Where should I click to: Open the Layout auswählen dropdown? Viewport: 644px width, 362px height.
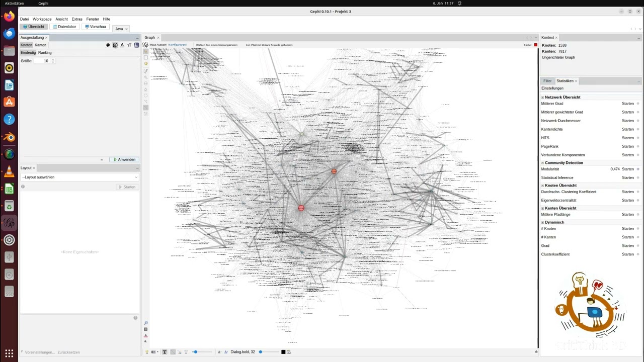coord(79,177)
